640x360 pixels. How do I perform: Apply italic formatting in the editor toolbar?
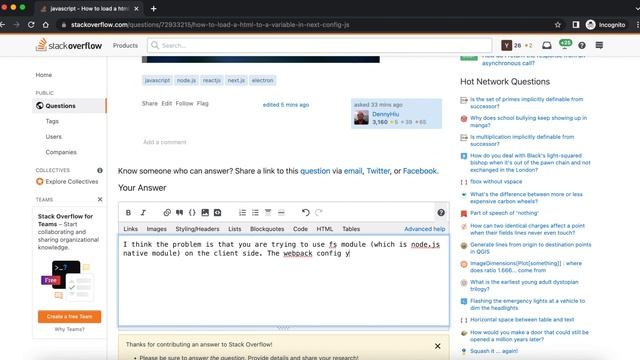click(143, 213)
